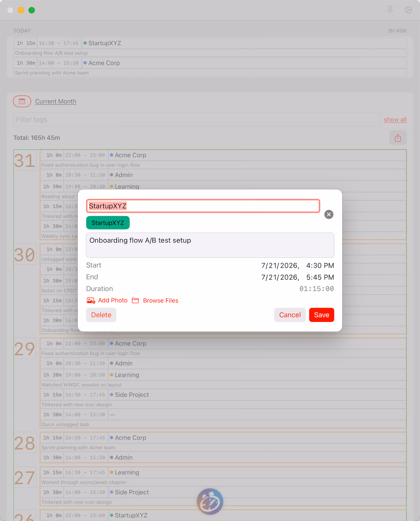The image size is (420, 521).
Task: Cancel the entry edit
Action: click(x=290, y=315)
